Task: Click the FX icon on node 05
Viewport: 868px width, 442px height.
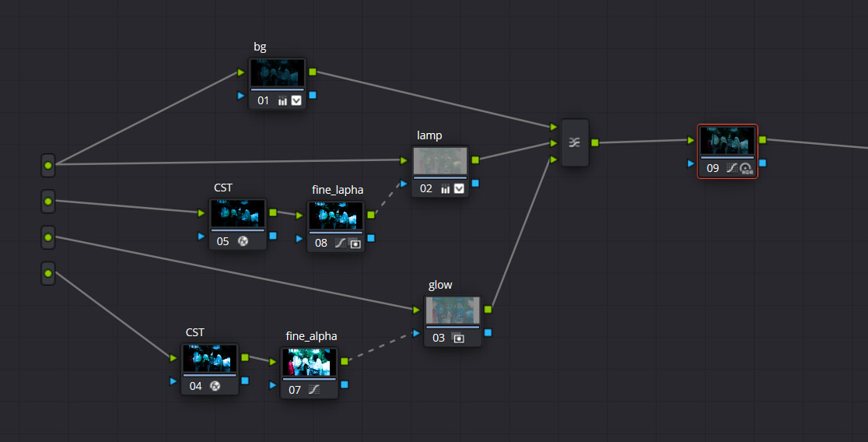Action: [243, 241]
